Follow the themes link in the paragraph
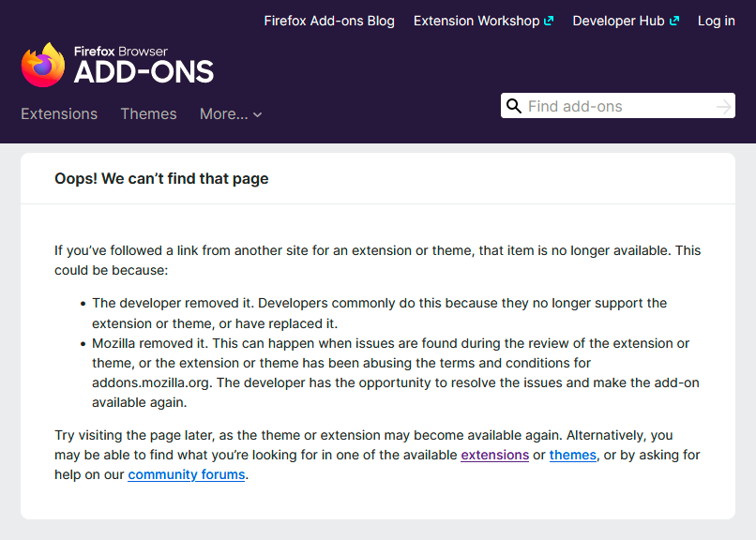The image size is (756, 540). 572,455
